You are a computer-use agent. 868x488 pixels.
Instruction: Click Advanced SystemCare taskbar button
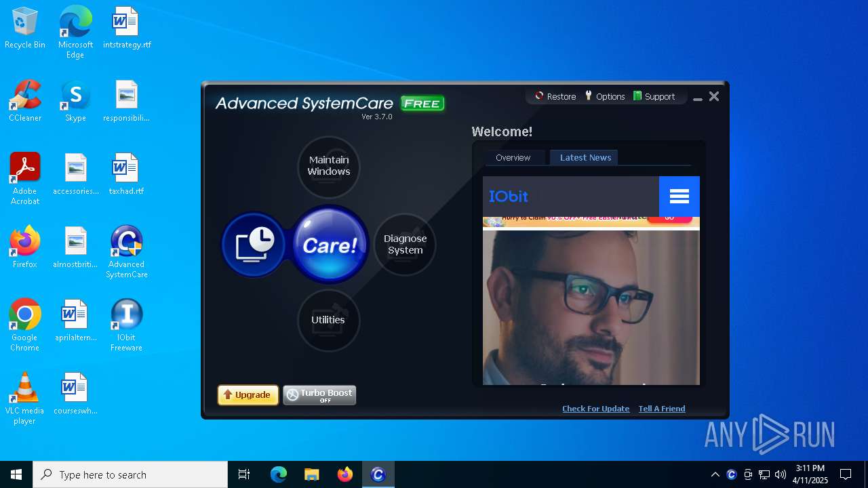coord(378,474)
